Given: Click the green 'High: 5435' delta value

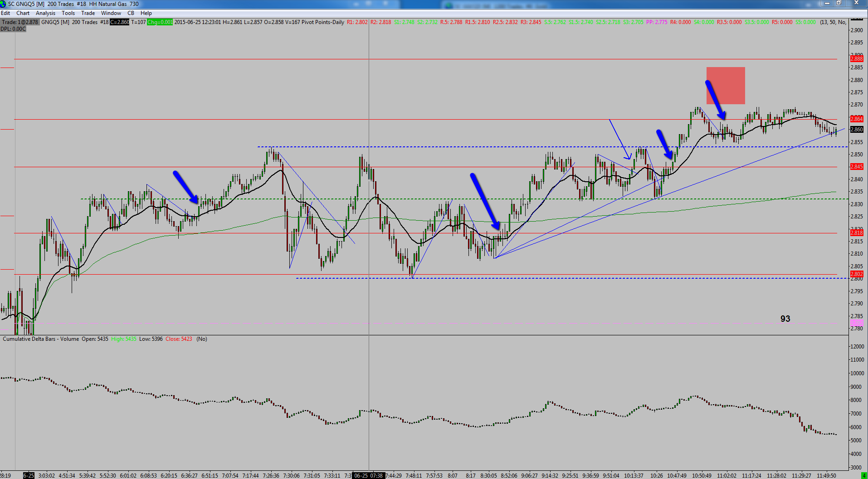Looking at the screenshot, I should tap(123, 339).
